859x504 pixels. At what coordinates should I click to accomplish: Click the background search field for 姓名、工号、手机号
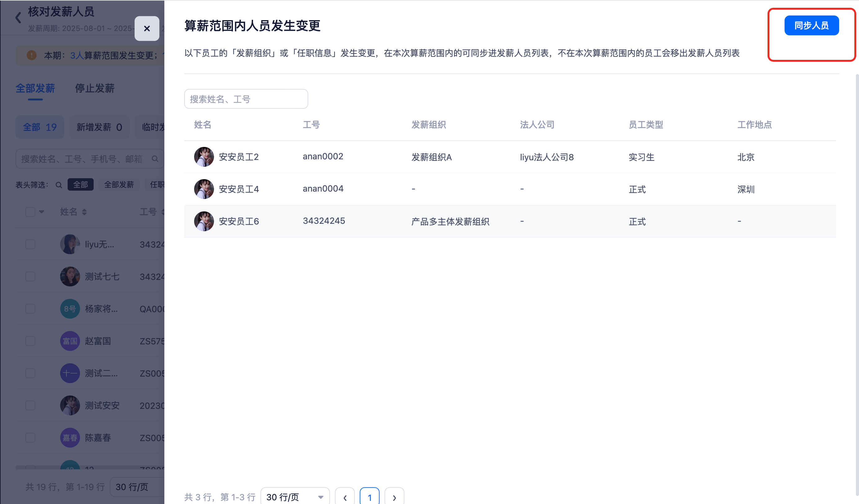[90, 159]
